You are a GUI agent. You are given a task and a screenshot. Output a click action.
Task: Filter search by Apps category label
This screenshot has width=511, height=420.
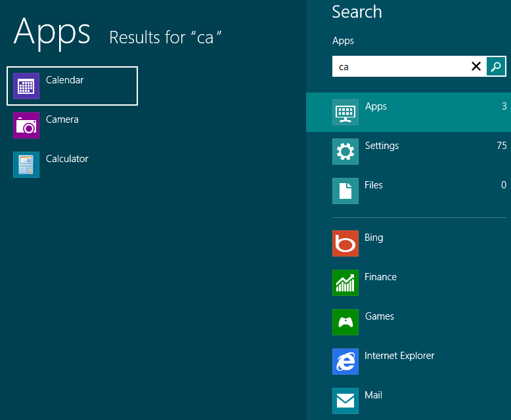376,107
